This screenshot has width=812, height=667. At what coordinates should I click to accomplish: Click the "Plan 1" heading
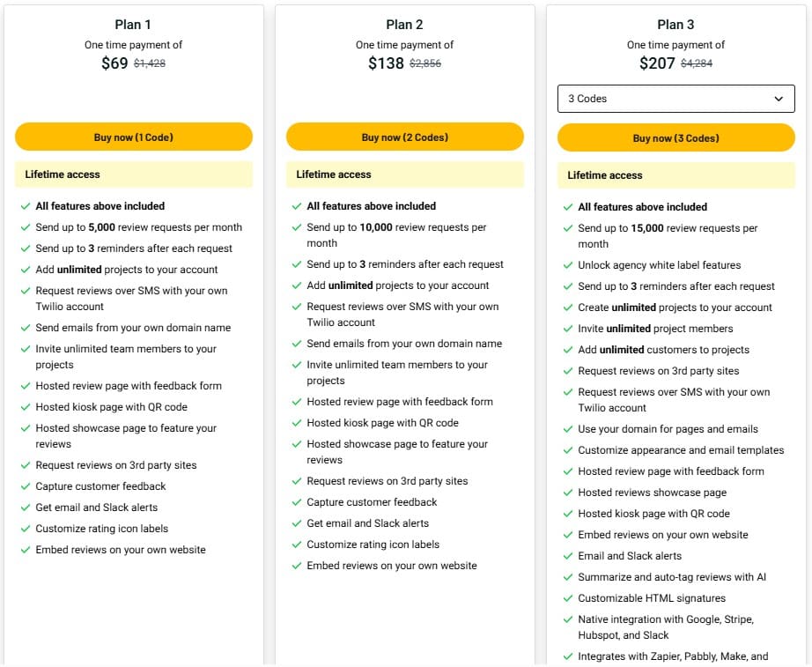coord(134,25)
